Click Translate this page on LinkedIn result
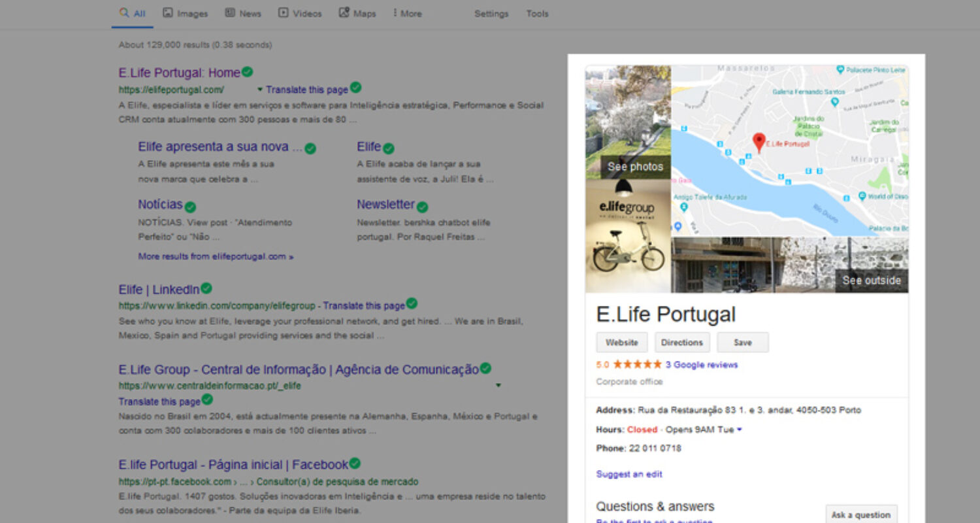This screenshot has width=980, height=523. [364, 305]
